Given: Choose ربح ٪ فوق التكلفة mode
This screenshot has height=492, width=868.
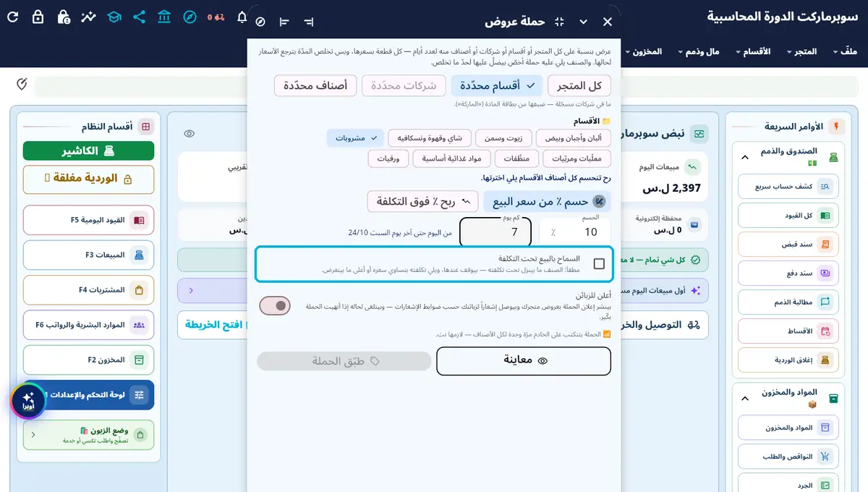Looking at the screenshot, I should [423, 201].
